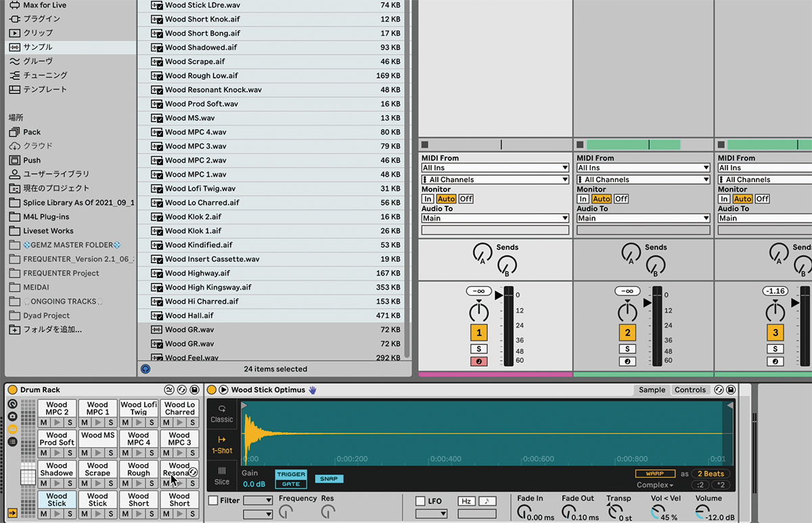The image size is (812, 523).
Task: Set track 2 Monitor to Off
Action: [x=621, y=199]
